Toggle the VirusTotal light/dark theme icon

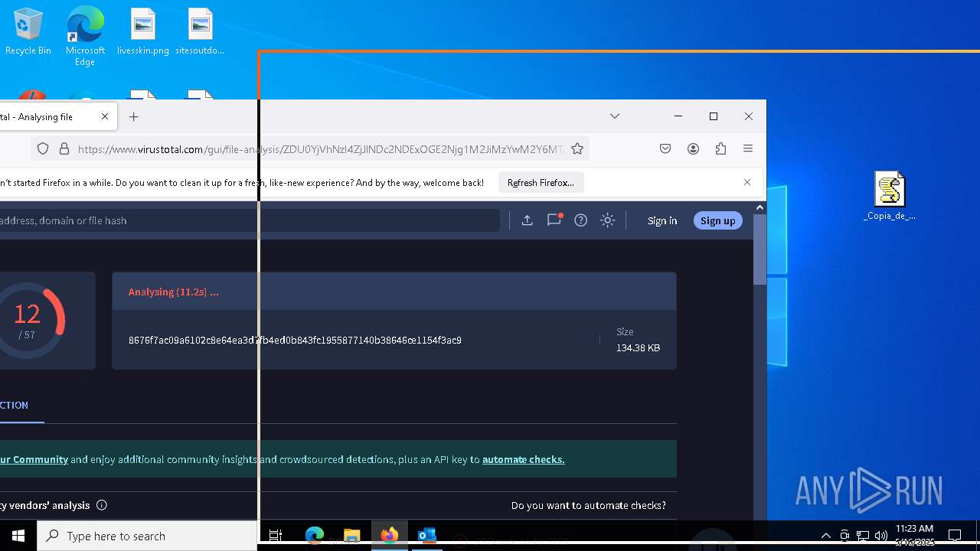[x=608, y=220]
